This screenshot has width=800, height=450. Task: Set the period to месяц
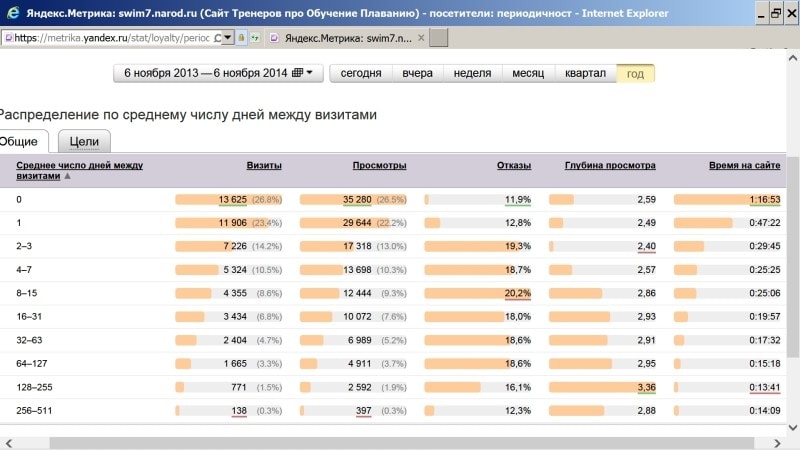coord(528,73)
